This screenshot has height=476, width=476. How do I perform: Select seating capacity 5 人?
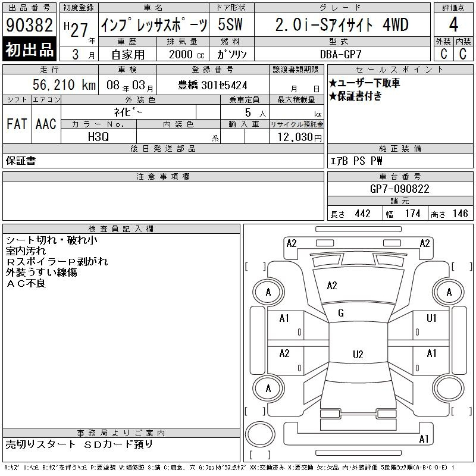point(256,113)
